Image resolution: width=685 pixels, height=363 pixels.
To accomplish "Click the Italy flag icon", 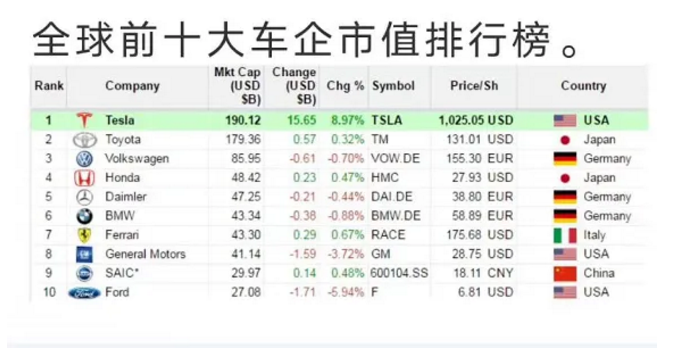I will 565,235.
